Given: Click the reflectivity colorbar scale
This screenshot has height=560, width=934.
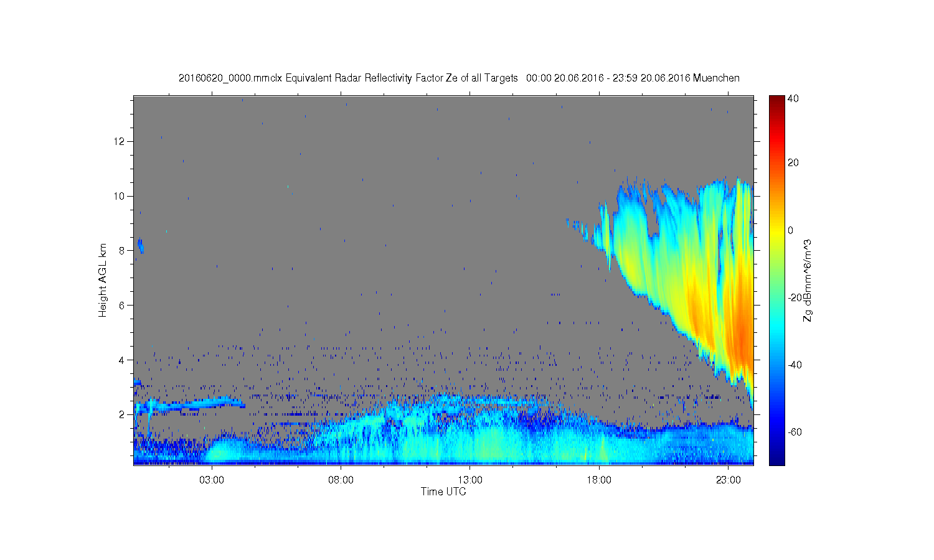Looking at the screenshot, I should click(776, 280).
